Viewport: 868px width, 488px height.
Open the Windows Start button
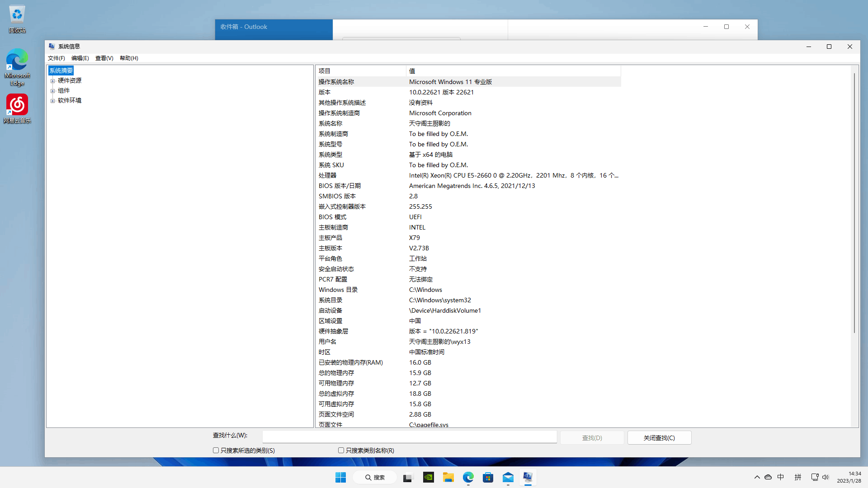click(x=340, y=477)
